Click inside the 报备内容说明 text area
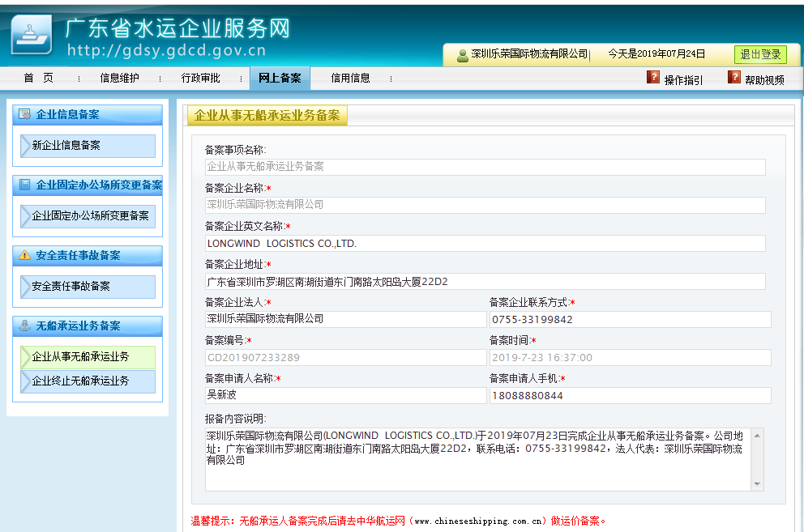 pyautogui.click(x=478, y=459)
